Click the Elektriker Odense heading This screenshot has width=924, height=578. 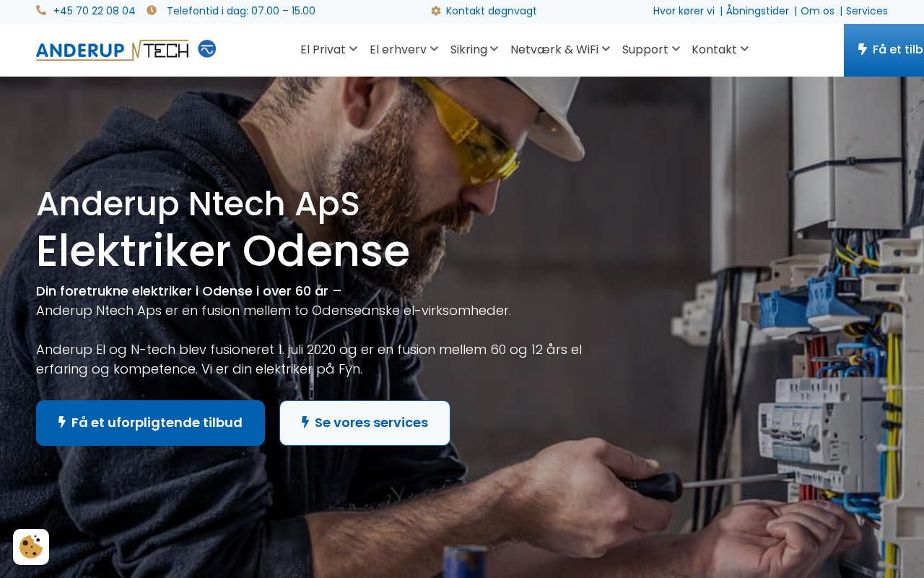tap(222, 251)
